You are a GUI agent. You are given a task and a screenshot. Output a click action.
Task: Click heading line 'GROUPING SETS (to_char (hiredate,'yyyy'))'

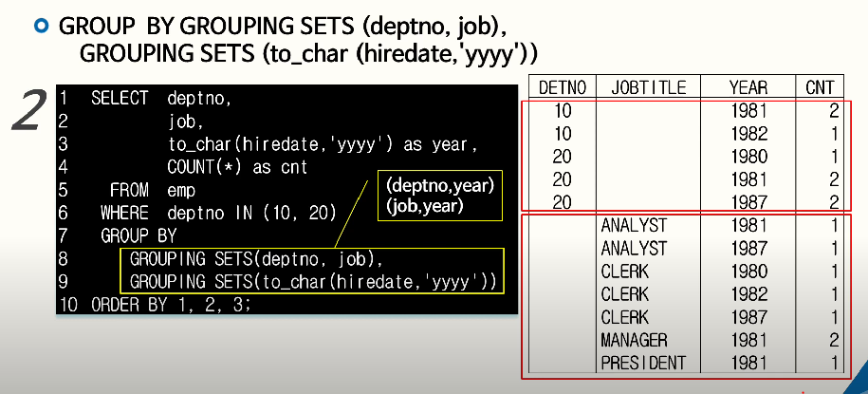tap(309, 54)
